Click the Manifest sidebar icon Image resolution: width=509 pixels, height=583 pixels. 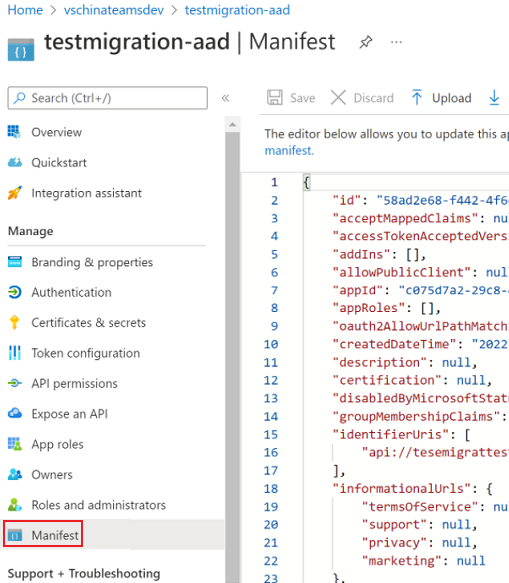(x=15, y=535)
